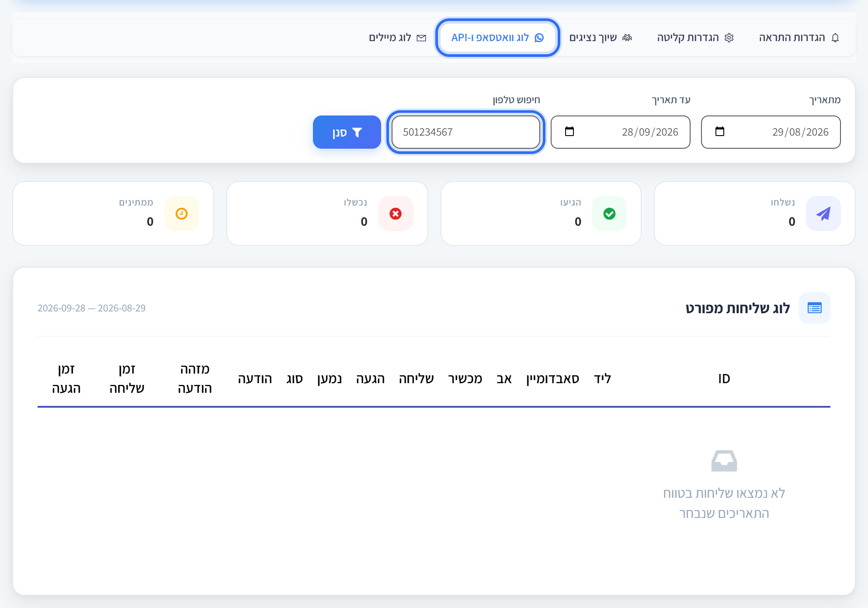Open calendar picker for עד תאריך date

click(x=569, y=131)
